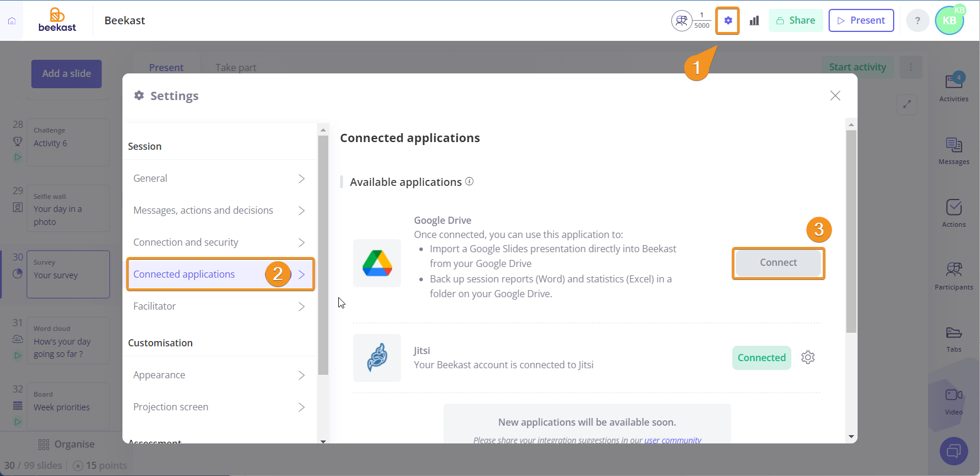Select slide 31 word cloud thumbnail

click(68, 340)
